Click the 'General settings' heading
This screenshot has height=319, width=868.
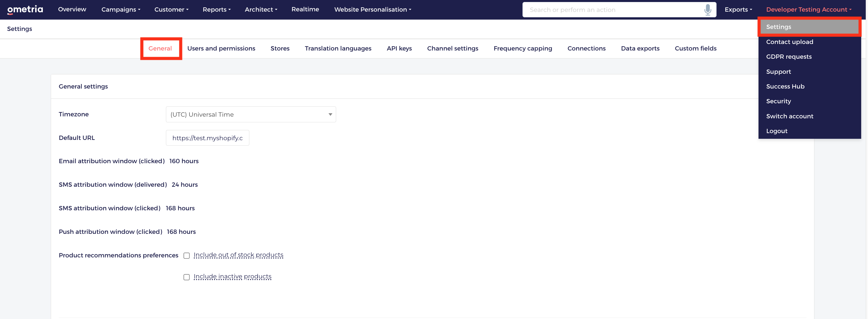click(83, 87)
